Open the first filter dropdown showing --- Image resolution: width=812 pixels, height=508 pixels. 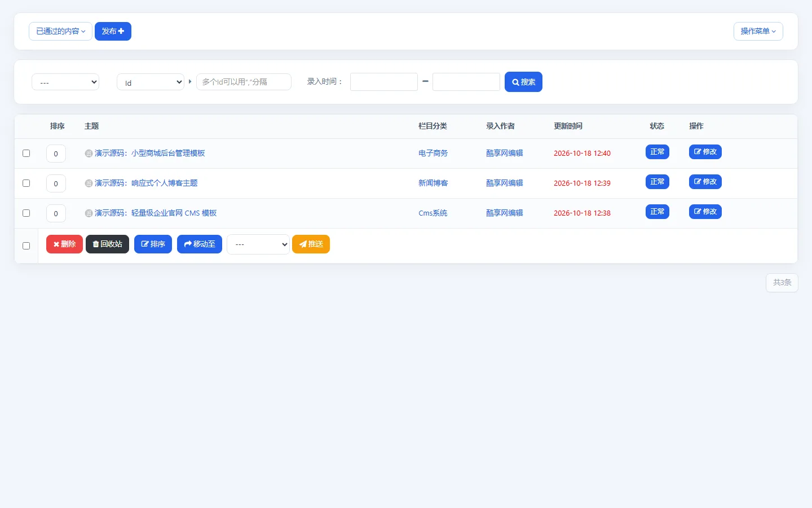65,82
